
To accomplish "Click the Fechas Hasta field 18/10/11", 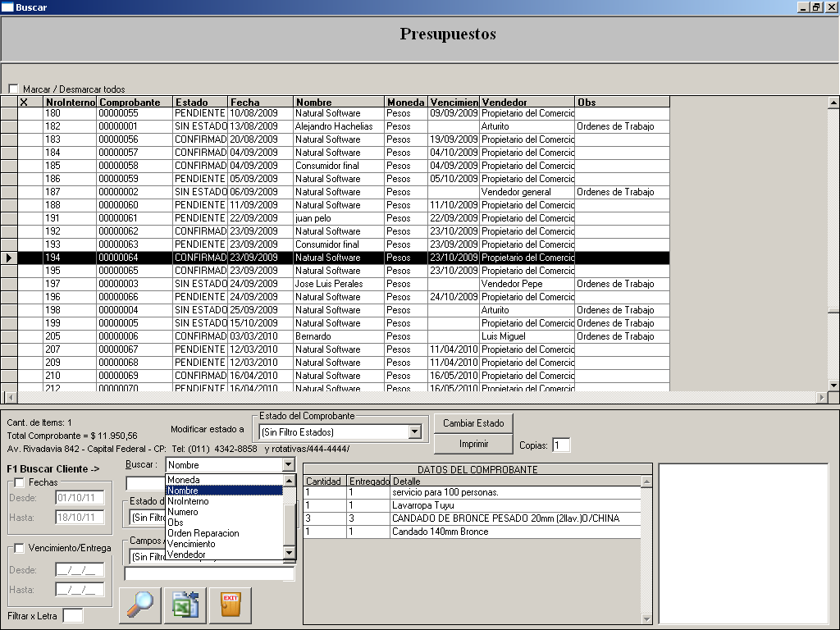I will (x=80, y=518).
